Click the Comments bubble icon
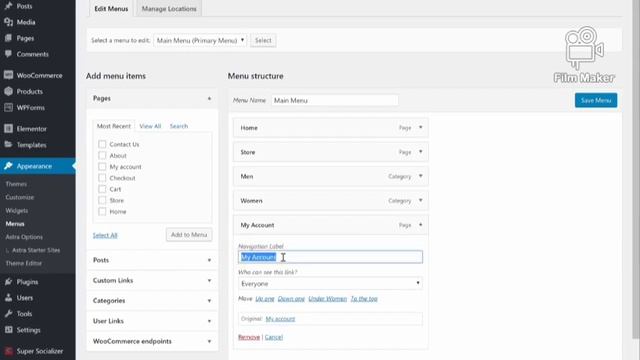This screenshot has width=640, height=360. (8, 54)
